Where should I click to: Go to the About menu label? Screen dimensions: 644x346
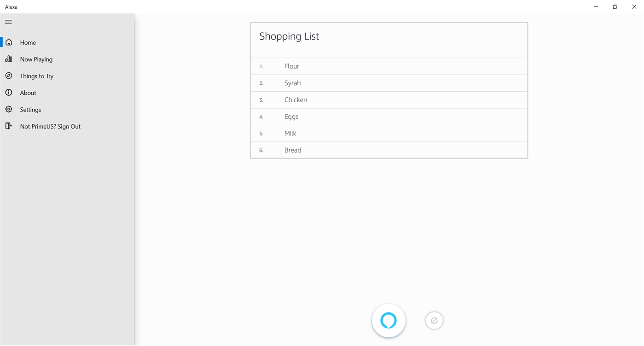(x=28, y=93)
